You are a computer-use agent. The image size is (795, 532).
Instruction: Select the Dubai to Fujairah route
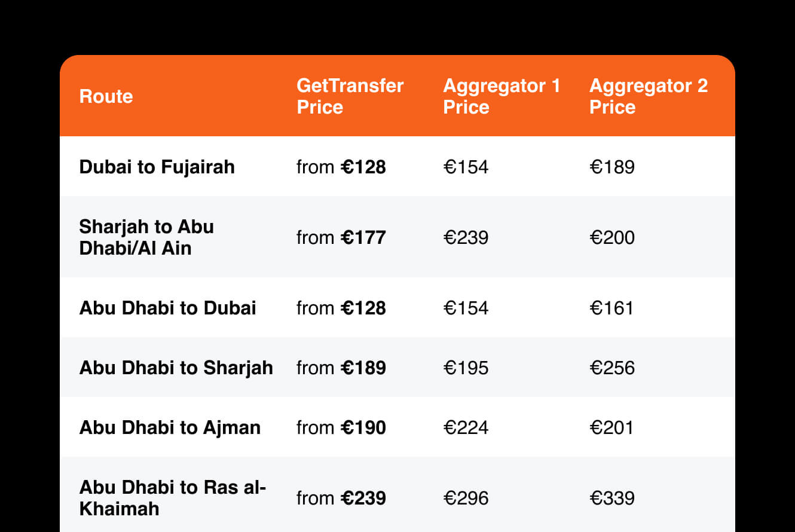(x=157, y=167)
